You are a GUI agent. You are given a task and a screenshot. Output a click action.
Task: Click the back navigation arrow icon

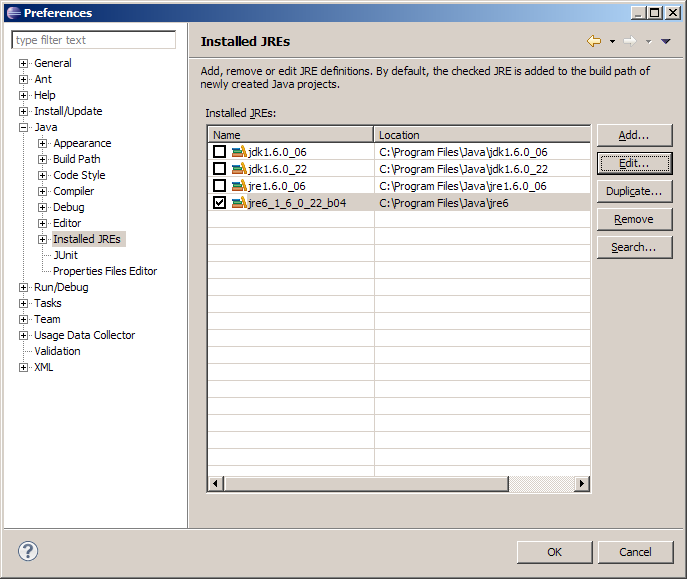coord(594,41)
